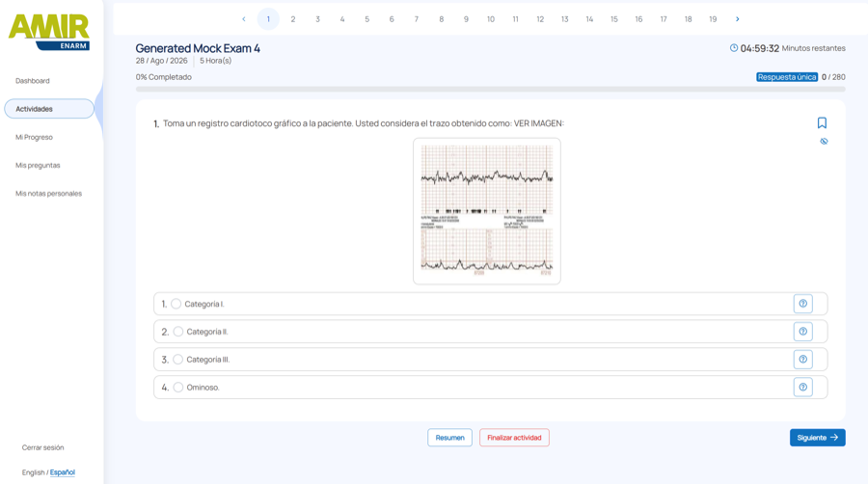Switch language to English

(x=33, y=472)
